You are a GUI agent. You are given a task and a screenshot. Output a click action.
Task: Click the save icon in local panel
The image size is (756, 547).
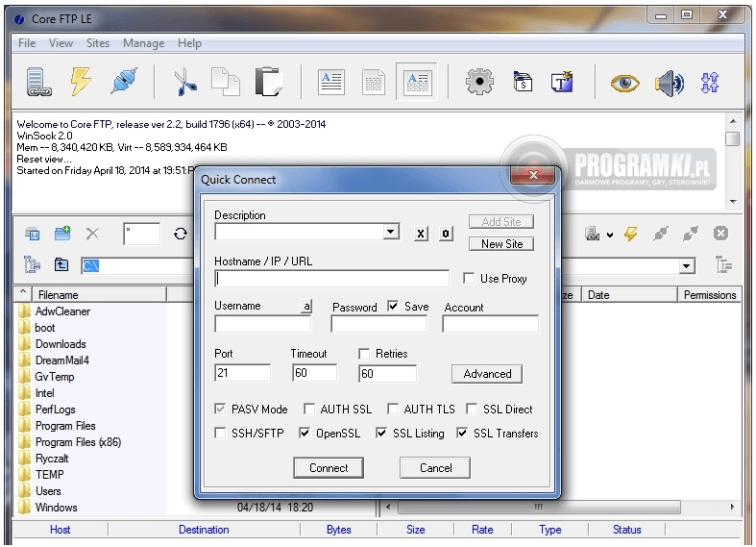click(33, 234)
